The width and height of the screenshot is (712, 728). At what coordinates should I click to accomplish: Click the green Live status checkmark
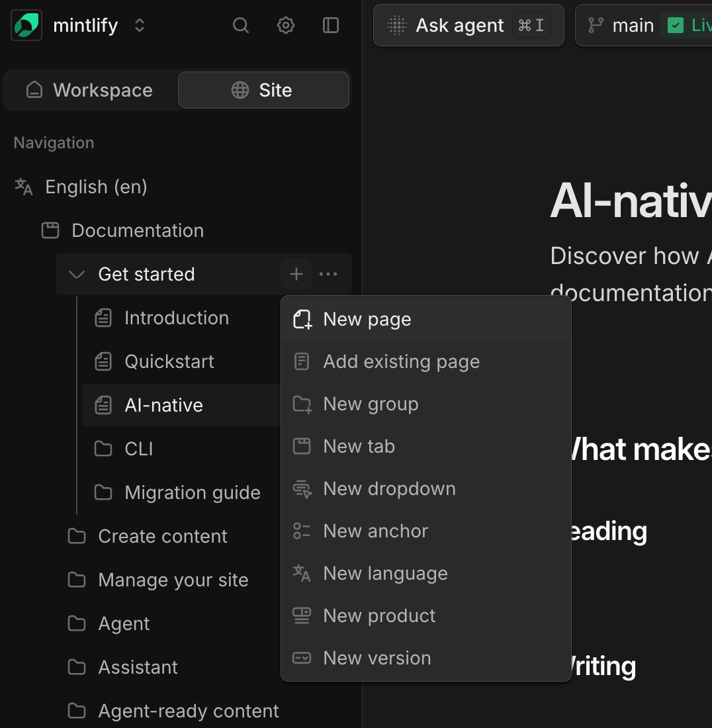point(676,25)
